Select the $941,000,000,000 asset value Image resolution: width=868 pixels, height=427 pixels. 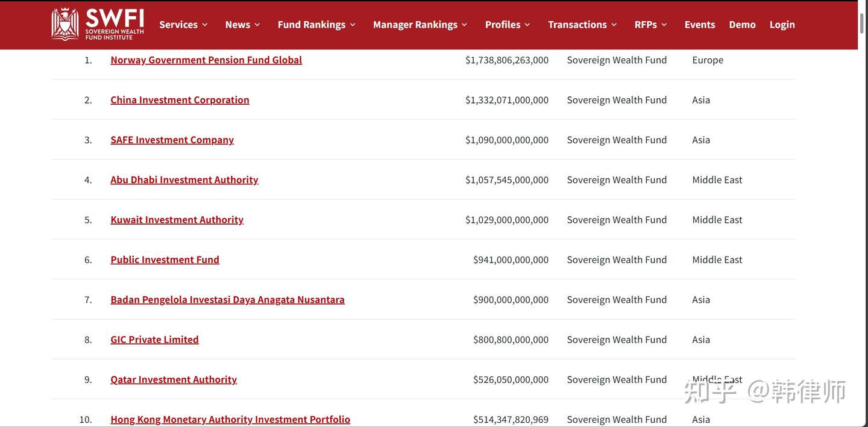pos(511,260)
